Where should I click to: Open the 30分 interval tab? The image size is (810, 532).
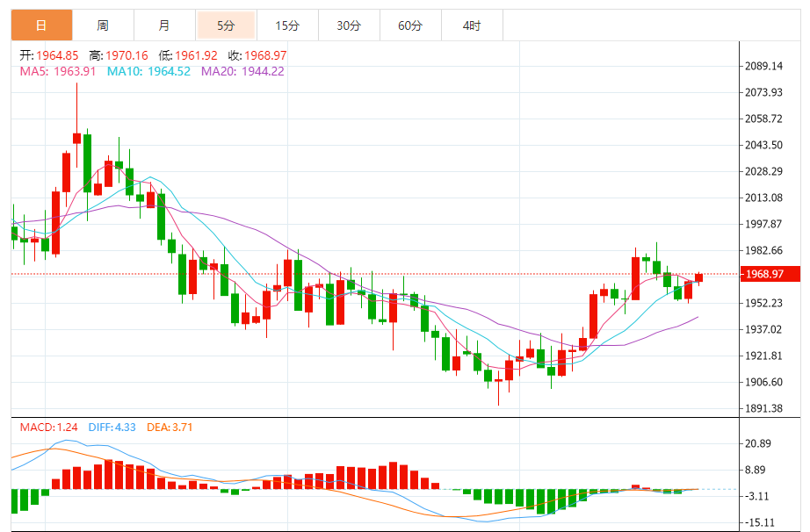pos(349,25)
